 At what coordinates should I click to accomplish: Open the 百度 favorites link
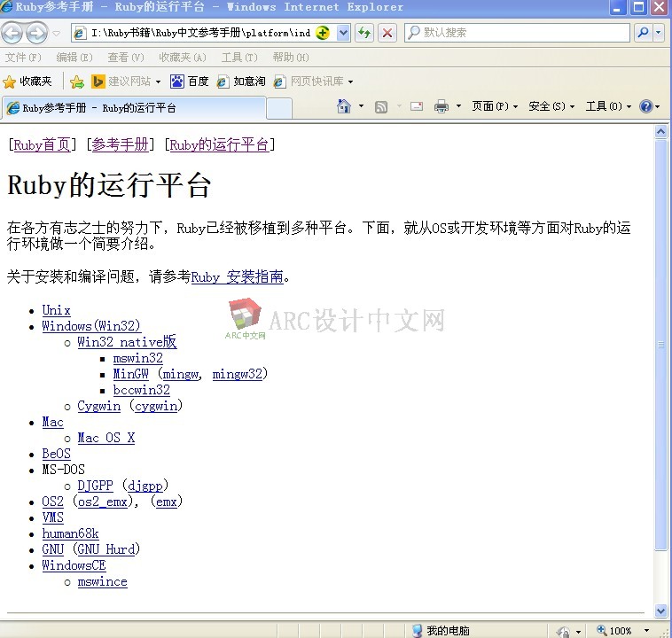[190, 81]
